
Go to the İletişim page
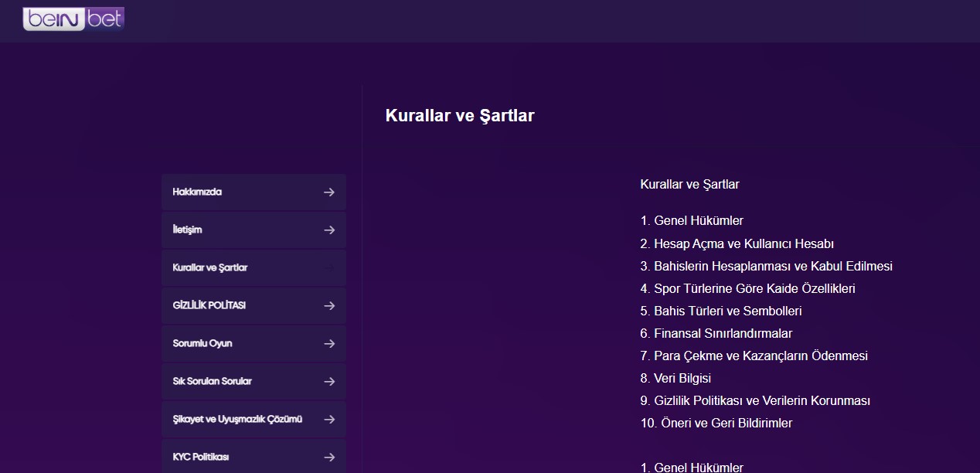254,230
